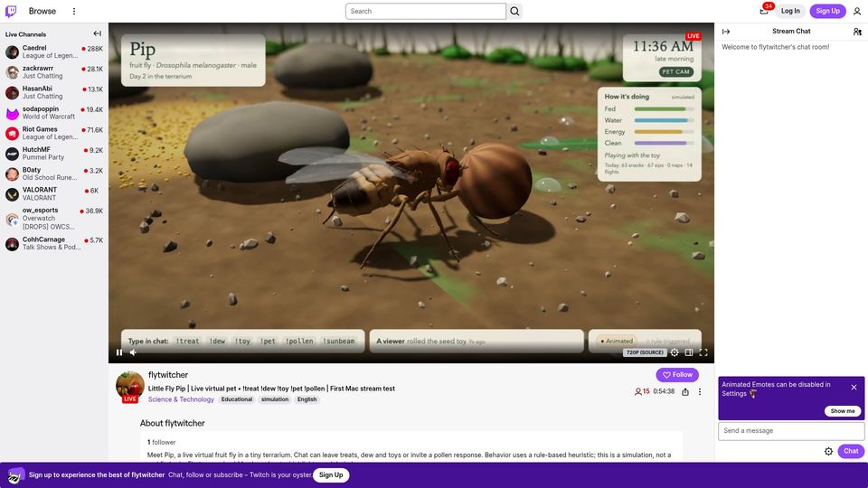The width and height of the screenshot is (868, 488).
Task: Send message with the Chat button
Action: tap(851, 451)
